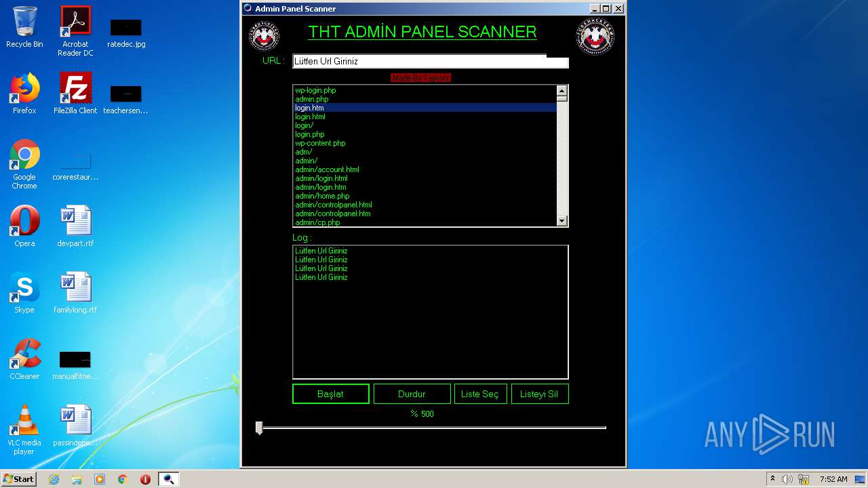The width and height of the screenshot is (868, 488).
Task: Click the path list scrollbar thumb
Action: [561, 99]
